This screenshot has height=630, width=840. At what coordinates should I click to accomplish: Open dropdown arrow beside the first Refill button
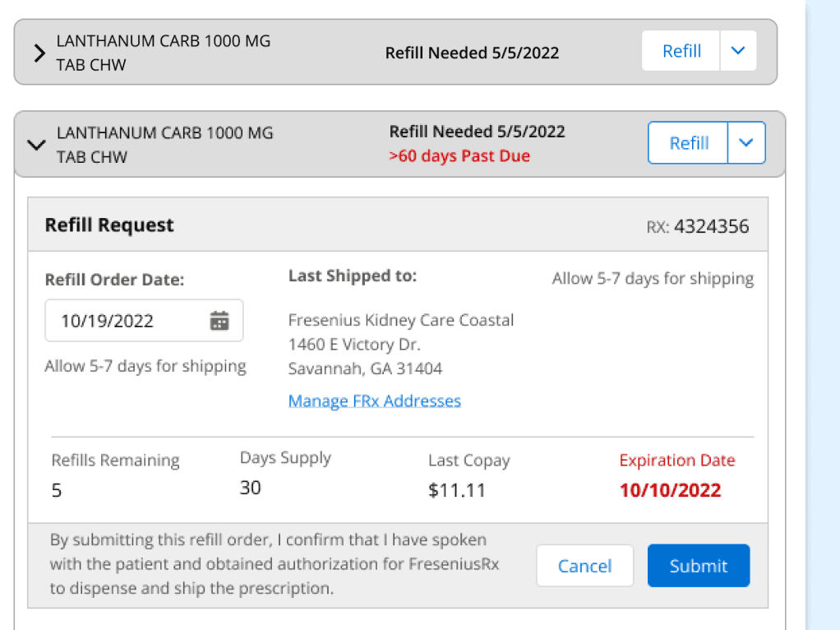(x=738, y=51)
